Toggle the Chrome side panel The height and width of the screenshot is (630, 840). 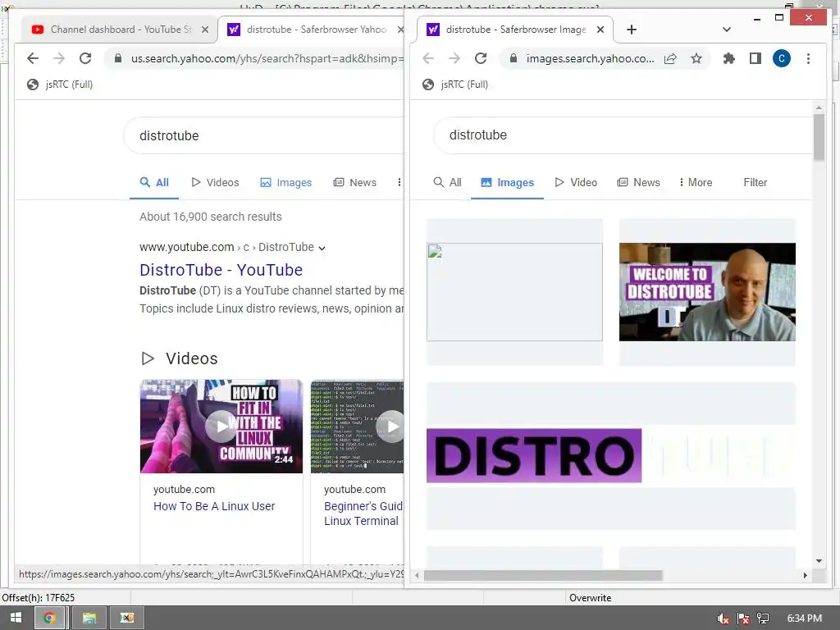[756, 58]
